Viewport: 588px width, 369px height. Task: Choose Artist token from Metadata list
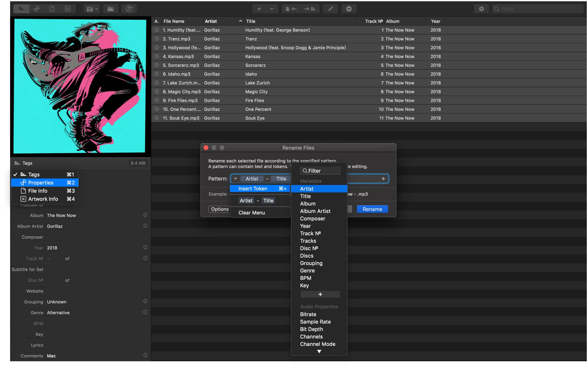(319, 189)
